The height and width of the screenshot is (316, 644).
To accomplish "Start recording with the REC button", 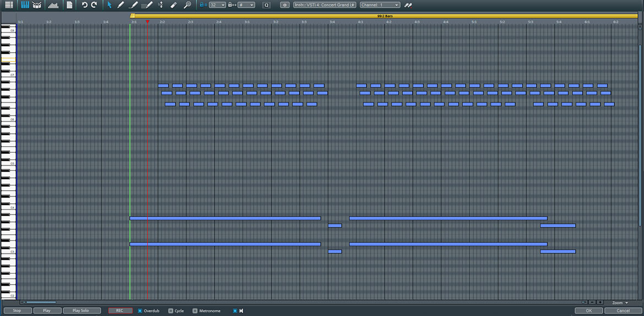I will (x=121, y=311).
